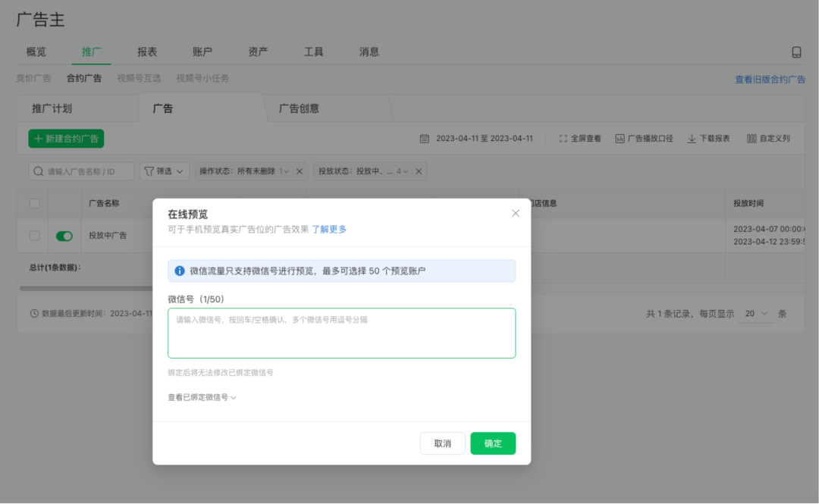Click the date range 2023-04-11 至 2023-04-11
Viewport: 819px width, 504px height.
pyautogui.click(x=484, y=139)
